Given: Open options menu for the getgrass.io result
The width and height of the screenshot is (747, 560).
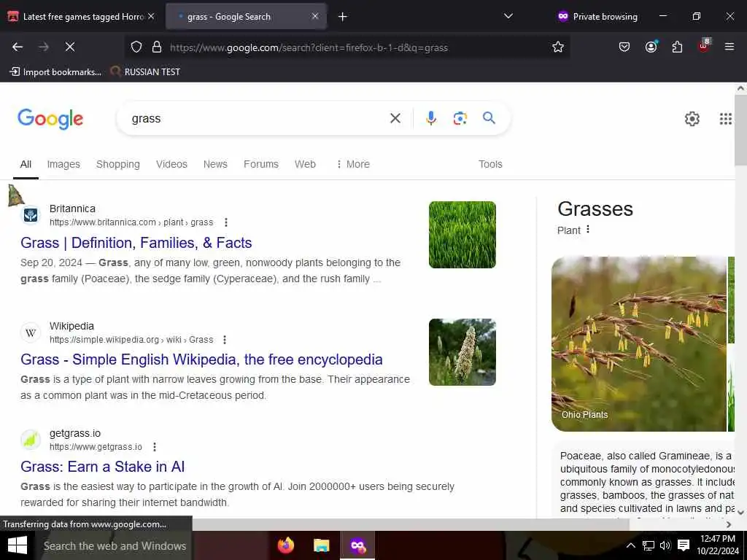Looking at the screenshot, I should 155,447.
